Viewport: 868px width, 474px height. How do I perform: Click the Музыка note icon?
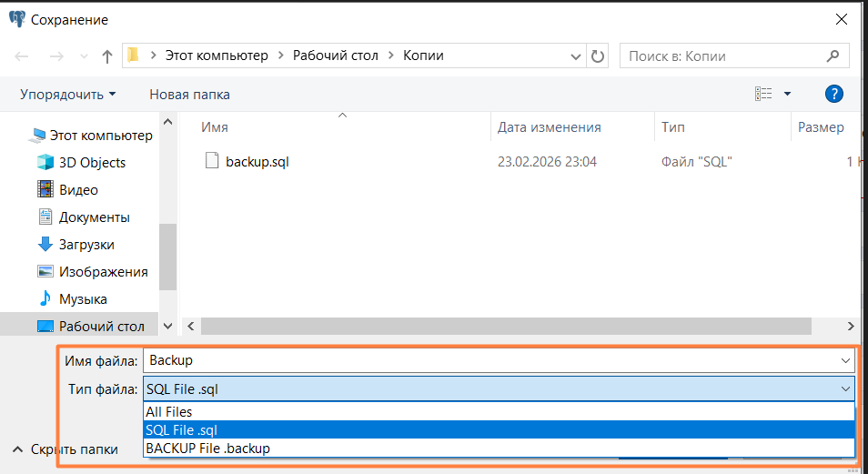45,298
